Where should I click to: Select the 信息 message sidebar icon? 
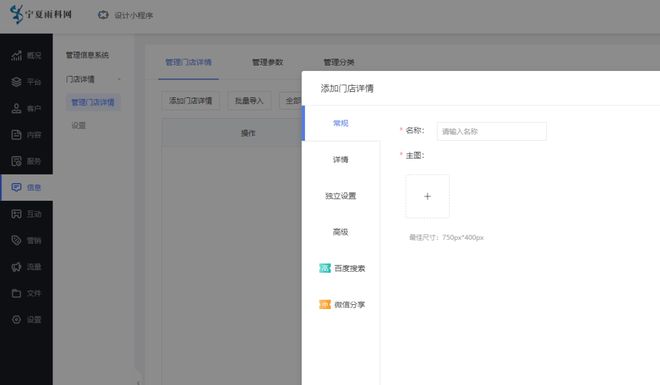(16, 187)
